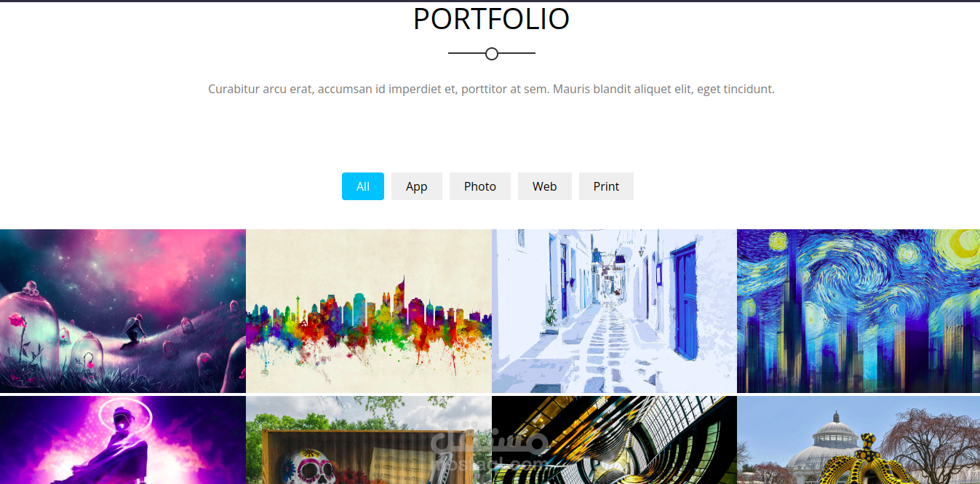
Task: Click the Curabitur arcu erat description text
Action: click(491, 89)
